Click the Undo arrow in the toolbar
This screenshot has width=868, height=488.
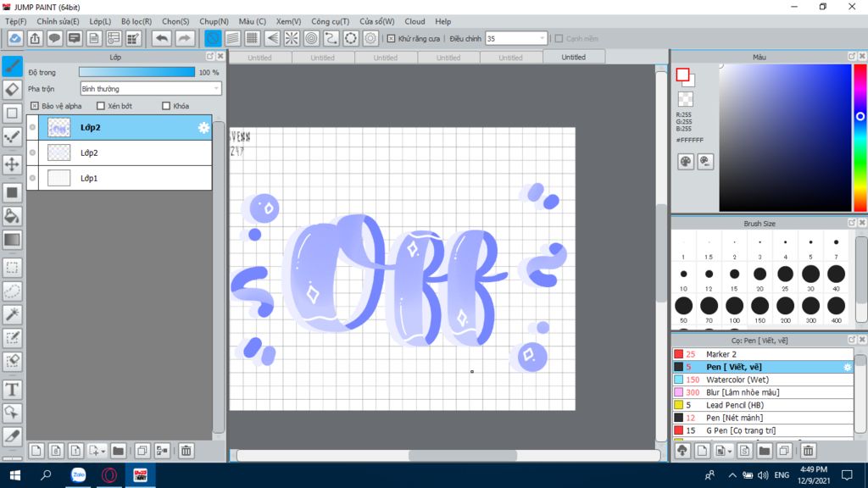tap(162, 38)
